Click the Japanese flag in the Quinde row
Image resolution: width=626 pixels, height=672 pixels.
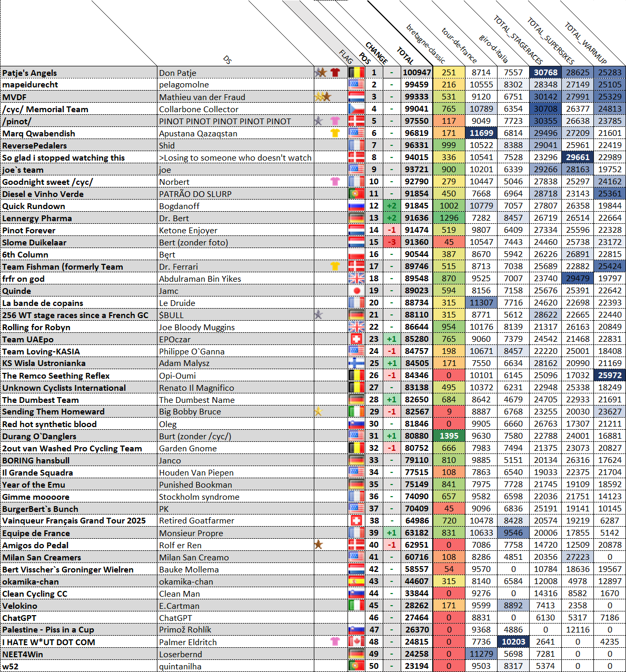[x=356, y=290]
